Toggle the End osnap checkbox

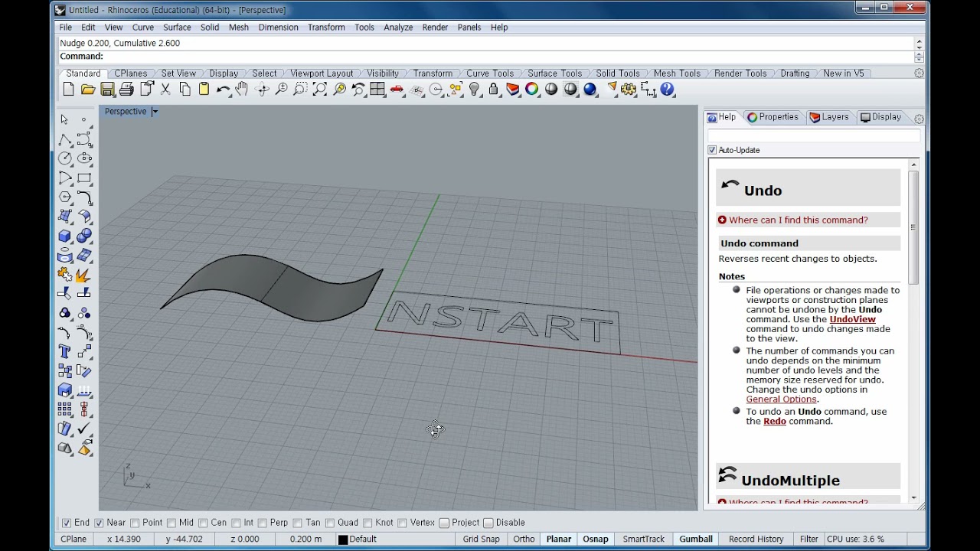tap(66, 523)
